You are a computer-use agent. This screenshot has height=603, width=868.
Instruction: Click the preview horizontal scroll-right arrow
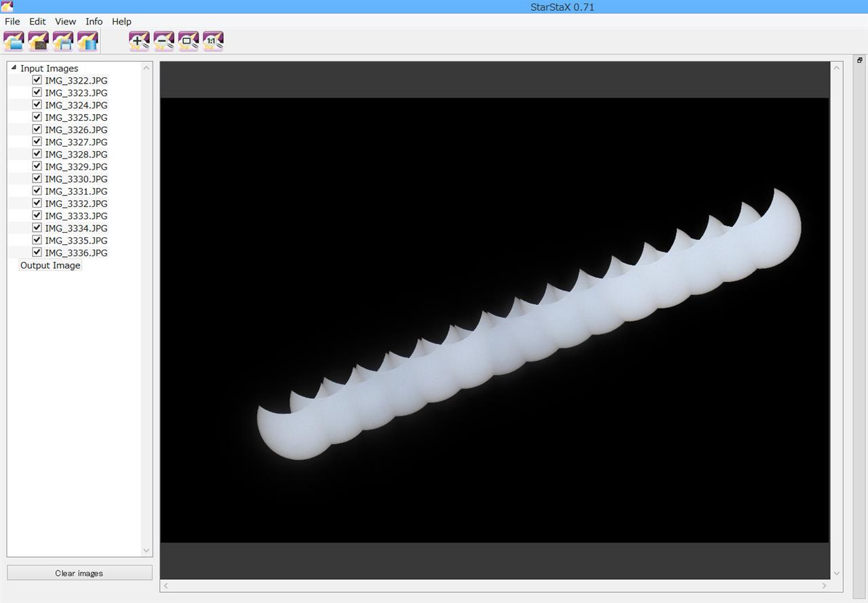[x=825, y=585]
